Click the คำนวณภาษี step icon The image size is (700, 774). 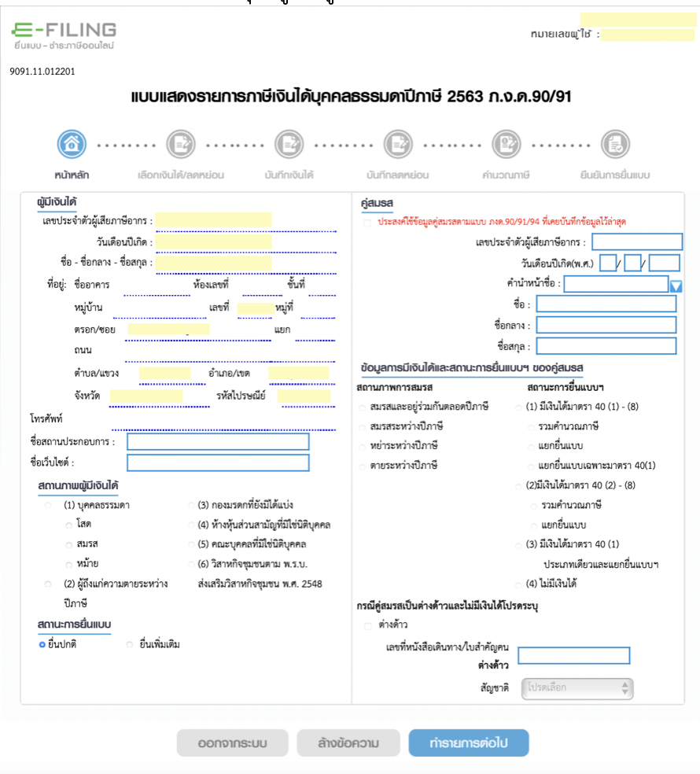coord(507,144)
